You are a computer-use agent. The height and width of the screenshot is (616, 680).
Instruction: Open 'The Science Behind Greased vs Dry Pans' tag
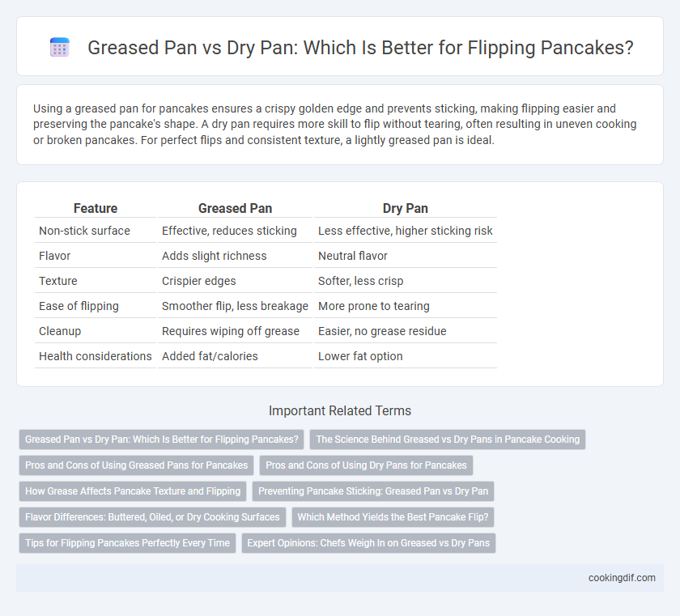click(448, 440)
